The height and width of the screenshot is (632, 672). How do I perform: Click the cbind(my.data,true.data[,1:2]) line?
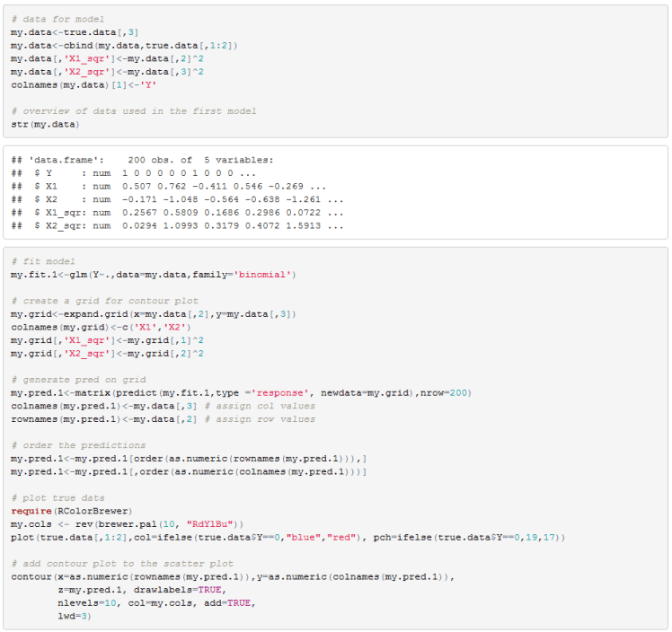[124, 45]
